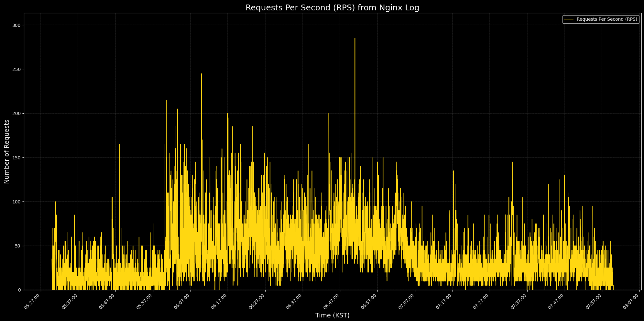Viewport: 644px width, 321px height.
Task: Select the y-axis tick value 300
Action: click(x=16, y=25)
